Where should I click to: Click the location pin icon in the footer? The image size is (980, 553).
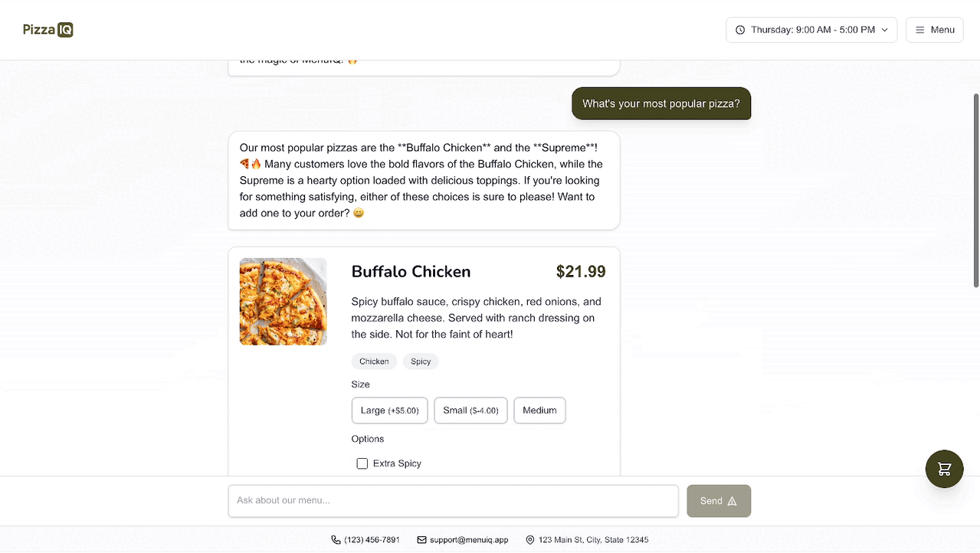(x=529, y=539)
